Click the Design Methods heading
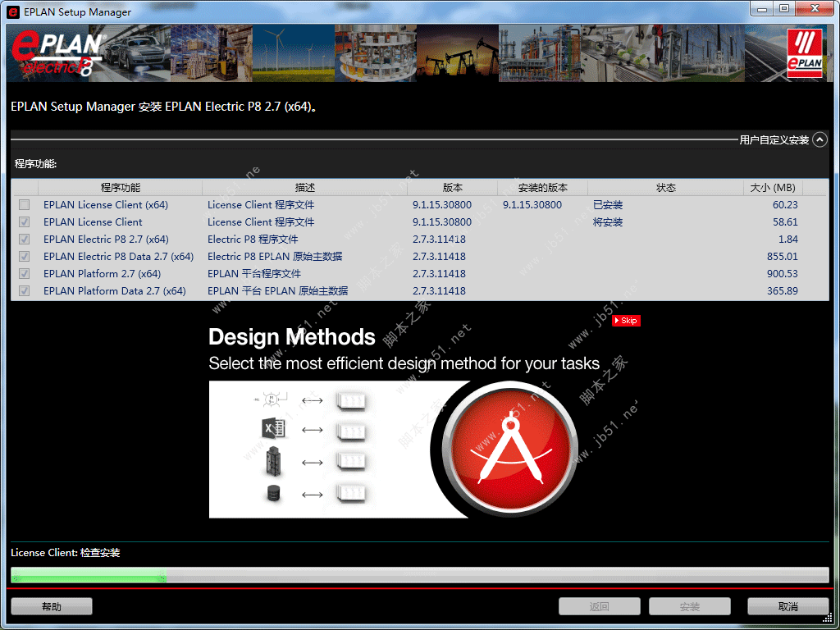The height and width of the screenshot is (630, 840). [292, 337]
